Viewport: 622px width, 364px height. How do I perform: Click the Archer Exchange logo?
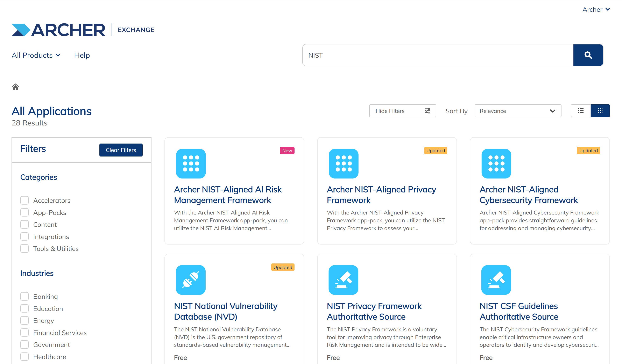[x=83, y=30]
